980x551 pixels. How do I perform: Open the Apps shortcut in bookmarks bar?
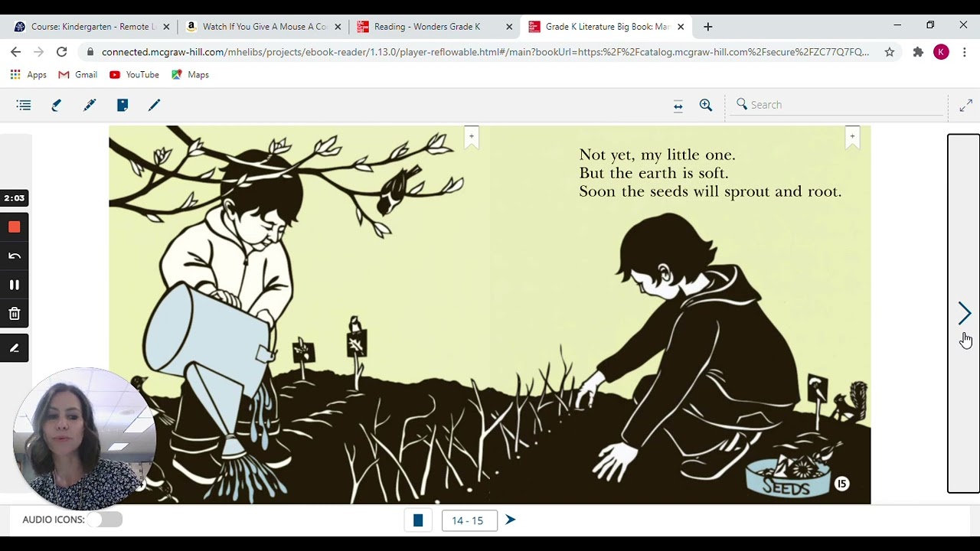pos(28,75)
